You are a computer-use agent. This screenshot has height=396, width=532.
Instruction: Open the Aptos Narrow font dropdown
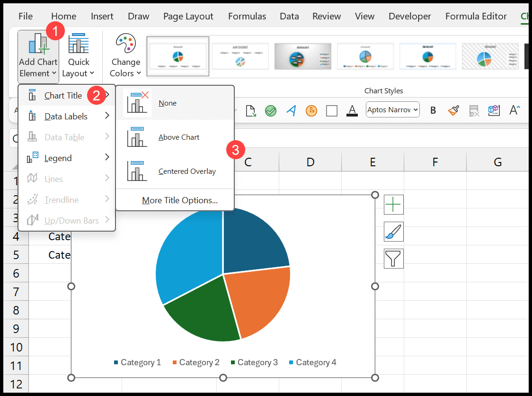(x=392, y=110)
